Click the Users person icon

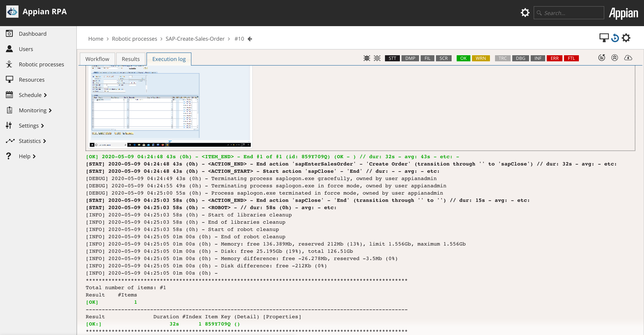click(x=9, y=49)
